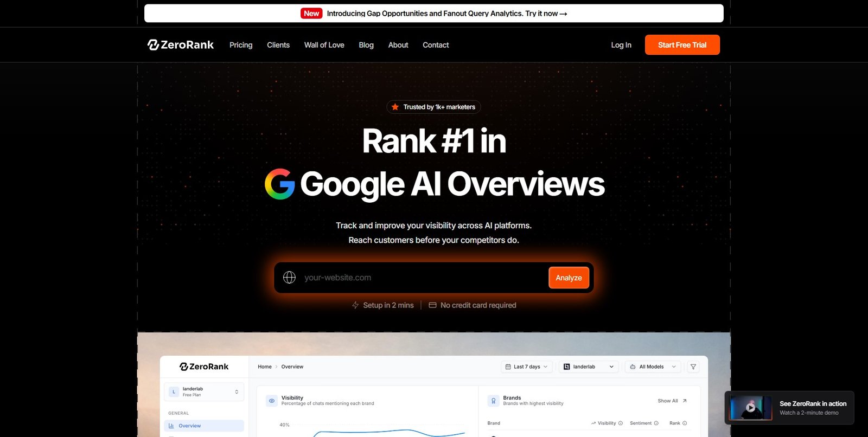
Task: Click the Visibility column info icon
Action: pos(621,423)
